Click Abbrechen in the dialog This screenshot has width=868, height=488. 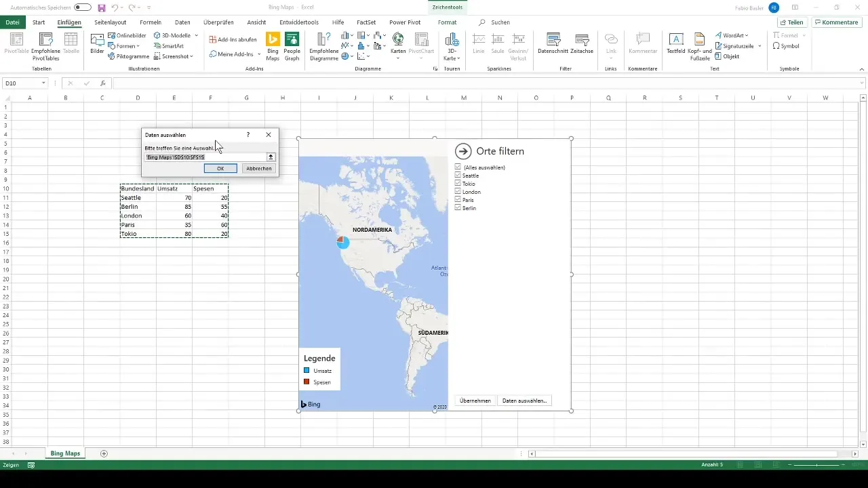pyautogui.click(x=259, y=168)
